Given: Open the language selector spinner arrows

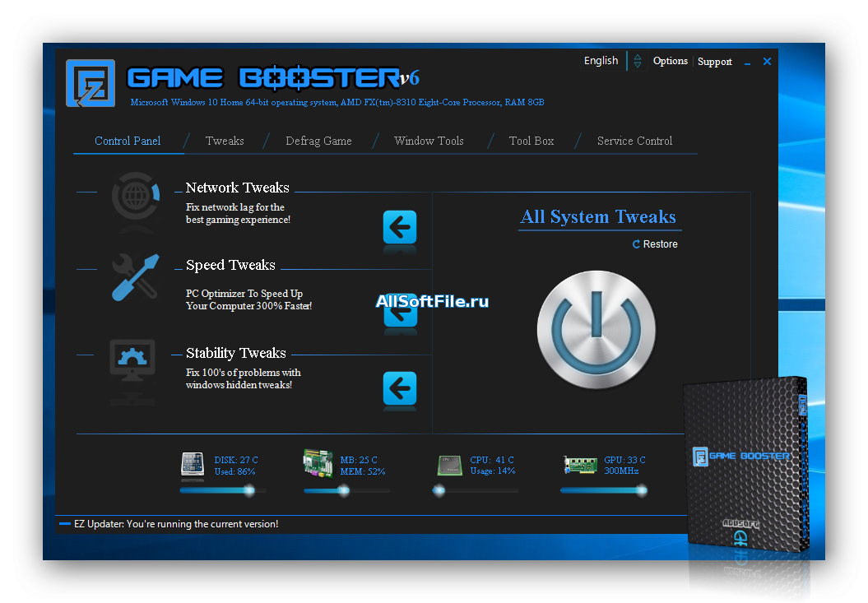Looking at the screenshot, I should pos(638,61).
